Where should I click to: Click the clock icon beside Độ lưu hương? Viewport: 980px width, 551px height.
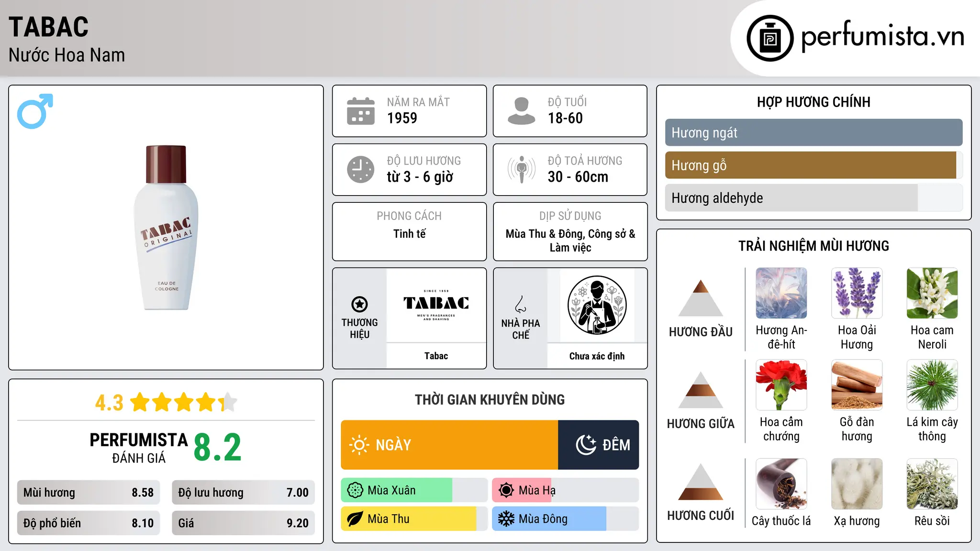point(361,169)
